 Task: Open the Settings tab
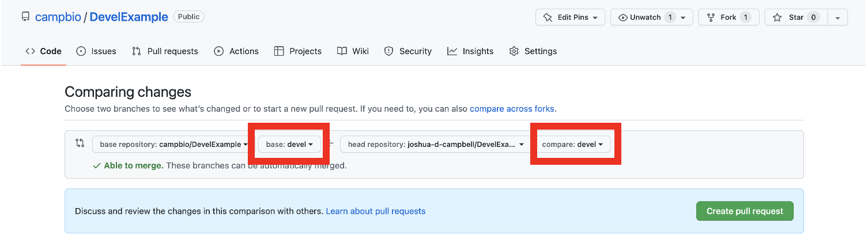click(533, 51)
